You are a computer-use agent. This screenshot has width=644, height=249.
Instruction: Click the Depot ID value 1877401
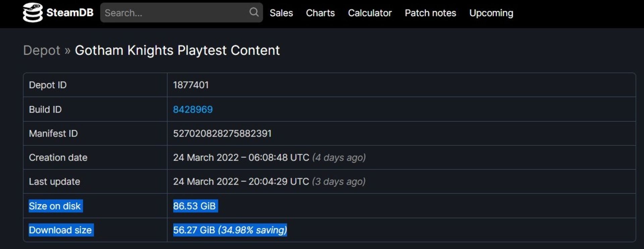click(191, 85)
